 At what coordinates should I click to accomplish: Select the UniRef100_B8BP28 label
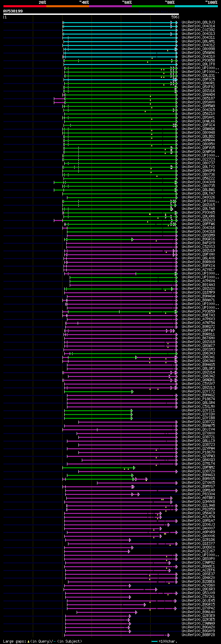coord(198,635)
